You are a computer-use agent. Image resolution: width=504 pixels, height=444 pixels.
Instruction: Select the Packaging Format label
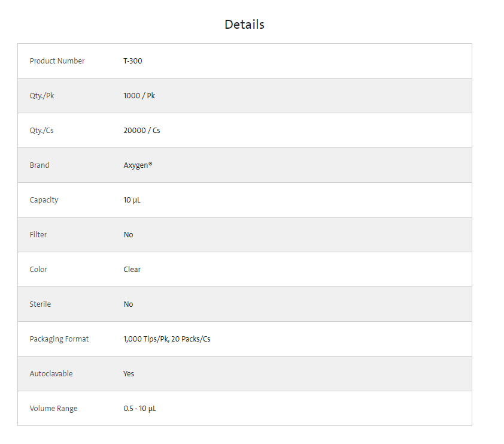59,339
